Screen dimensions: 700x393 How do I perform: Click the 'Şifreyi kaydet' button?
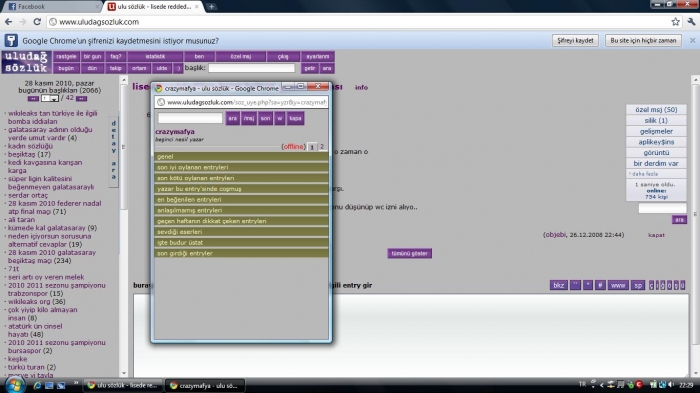point(575,40)
